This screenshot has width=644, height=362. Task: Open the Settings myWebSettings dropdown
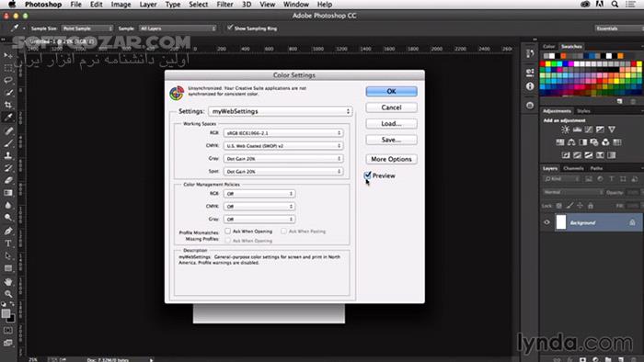280,111
